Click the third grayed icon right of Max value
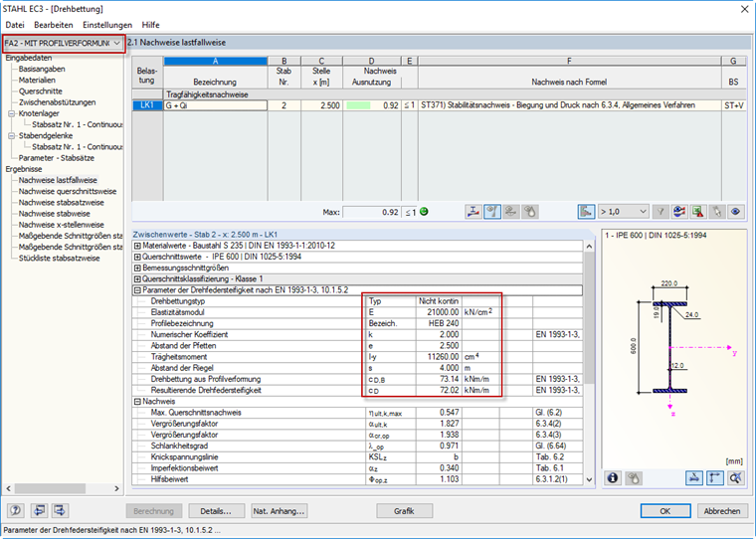The width and height of the screenshot is (756, 539). pyautogui.click(x=511, y=212)
